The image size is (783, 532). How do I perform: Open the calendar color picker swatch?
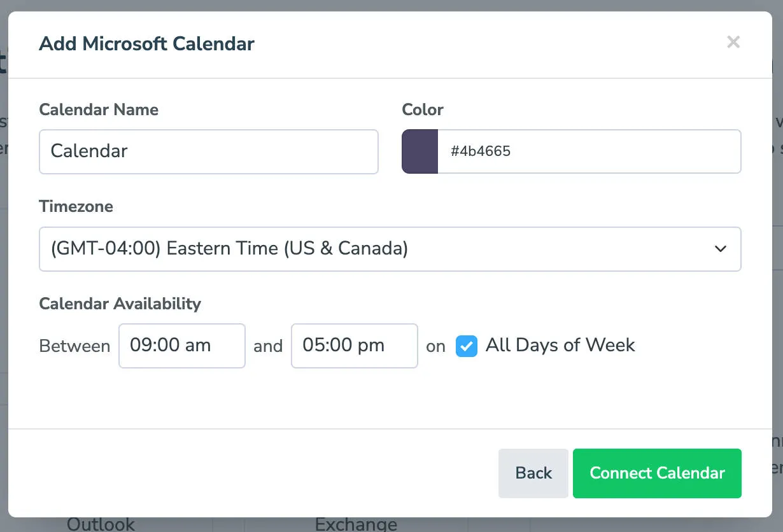(420, 151)
